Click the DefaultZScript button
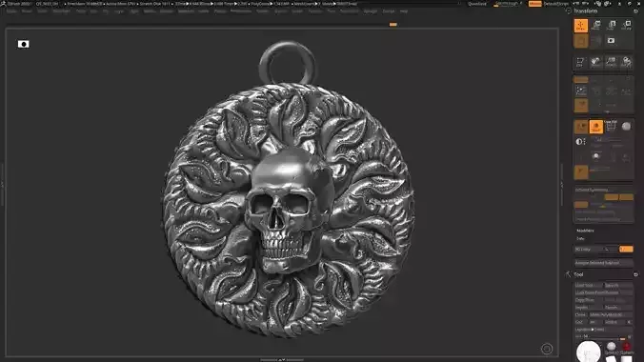The width and height of the screenshot is (644, 362). point(556,4)
